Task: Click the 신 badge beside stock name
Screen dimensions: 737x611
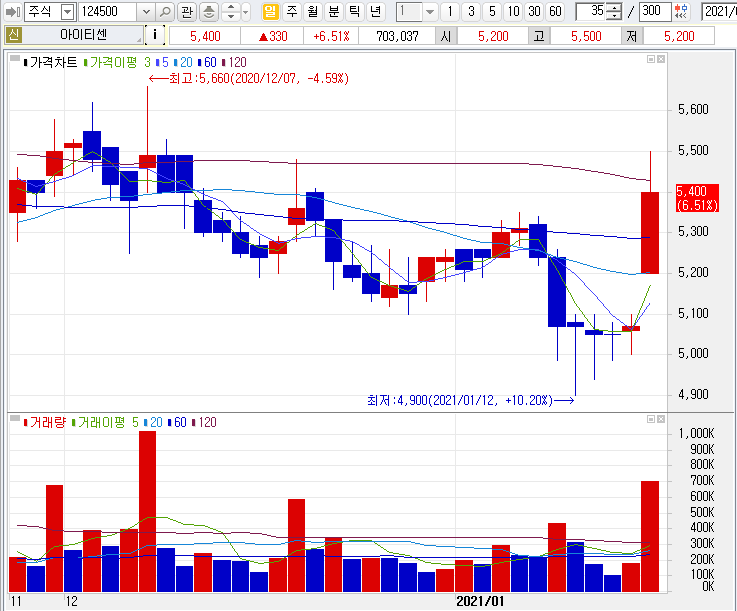Action: (13, 35)
